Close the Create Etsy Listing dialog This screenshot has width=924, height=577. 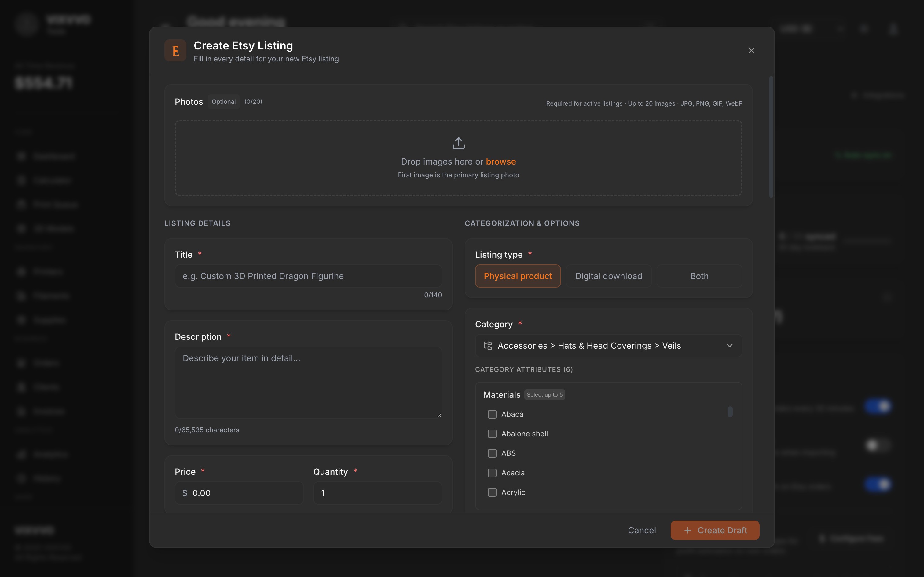[751, 50]
